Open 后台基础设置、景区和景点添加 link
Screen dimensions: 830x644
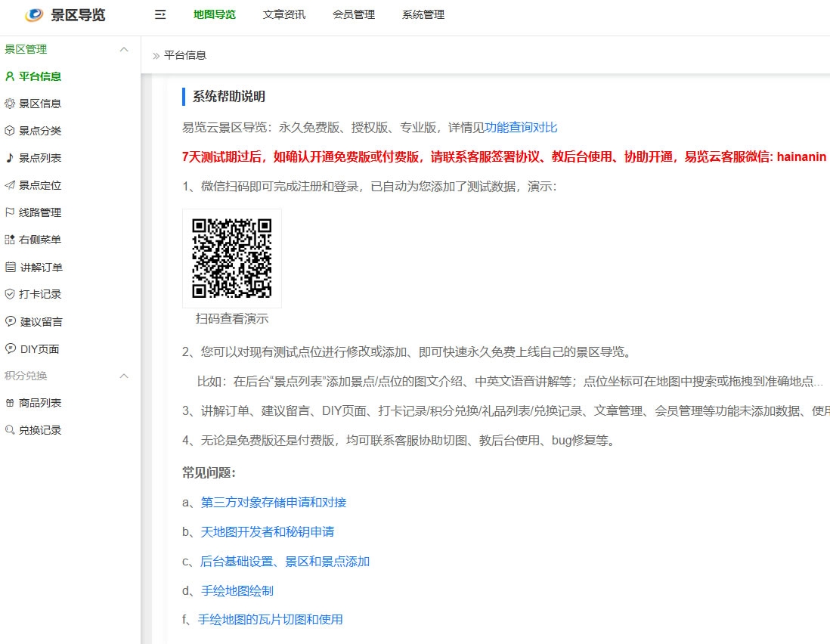coord(285,562)
